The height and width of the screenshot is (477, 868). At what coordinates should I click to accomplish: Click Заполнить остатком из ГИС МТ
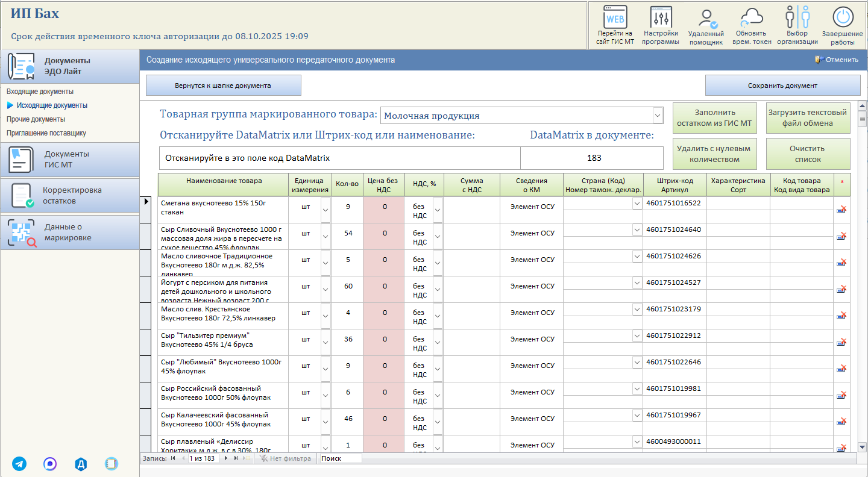(714, 118)
